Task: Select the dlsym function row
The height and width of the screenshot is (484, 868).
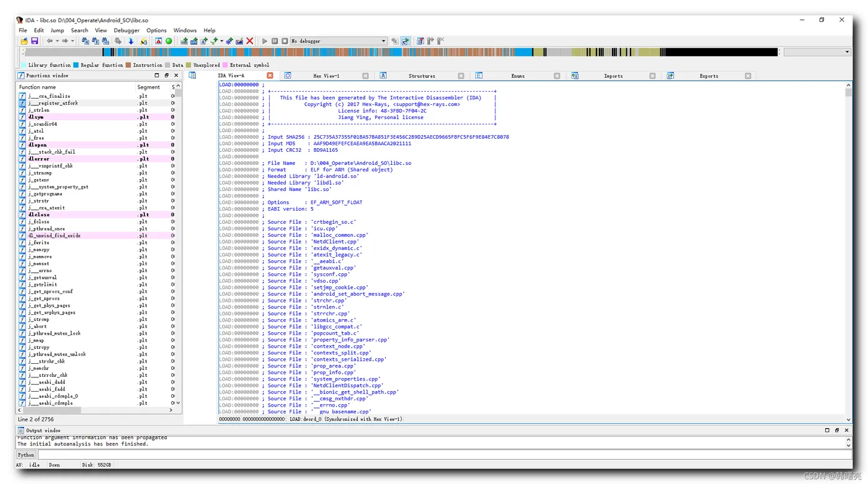Action: (x=95, y=117)
